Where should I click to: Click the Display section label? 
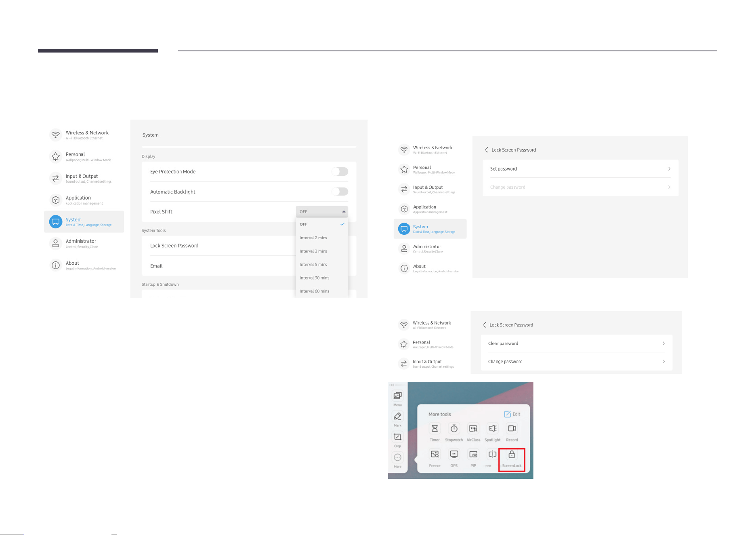(x=148, y=156)
